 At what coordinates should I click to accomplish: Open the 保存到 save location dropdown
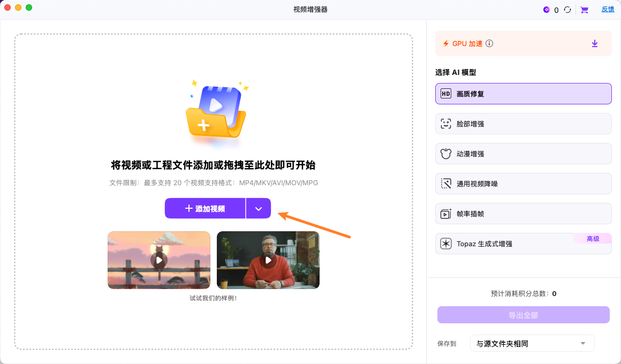(x=532, y=343)
